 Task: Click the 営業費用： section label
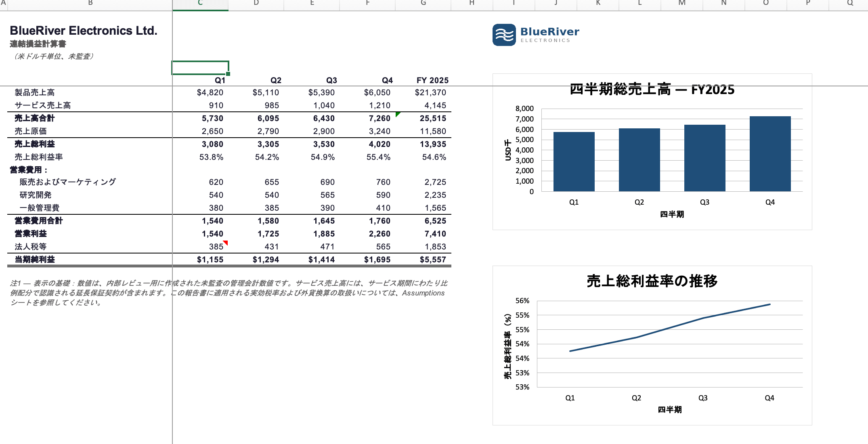29,170
